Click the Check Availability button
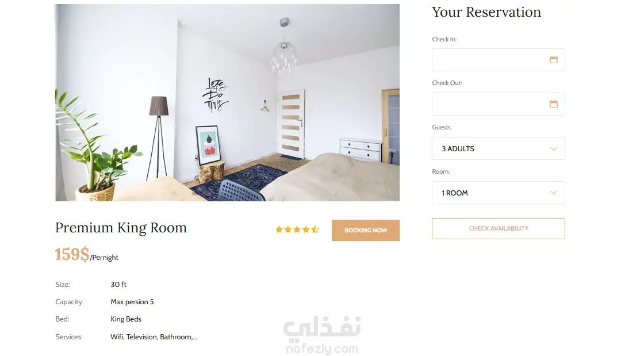644x356 pixels. click(x=498, y=229)
